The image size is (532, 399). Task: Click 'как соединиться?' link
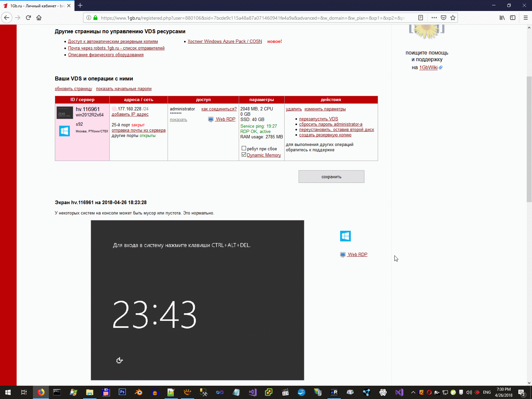click(219, 109)
